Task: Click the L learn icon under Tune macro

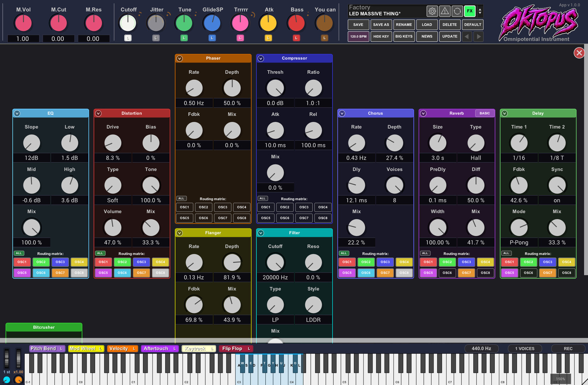Action: 184,38
